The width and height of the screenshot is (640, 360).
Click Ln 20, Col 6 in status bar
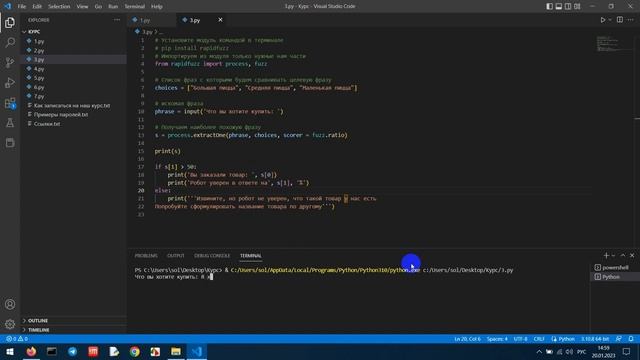pos(467,339)
